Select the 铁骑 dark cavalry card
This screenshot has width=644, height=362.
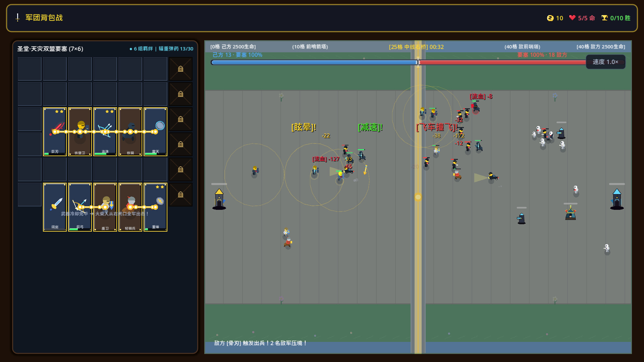click(130, 132)
